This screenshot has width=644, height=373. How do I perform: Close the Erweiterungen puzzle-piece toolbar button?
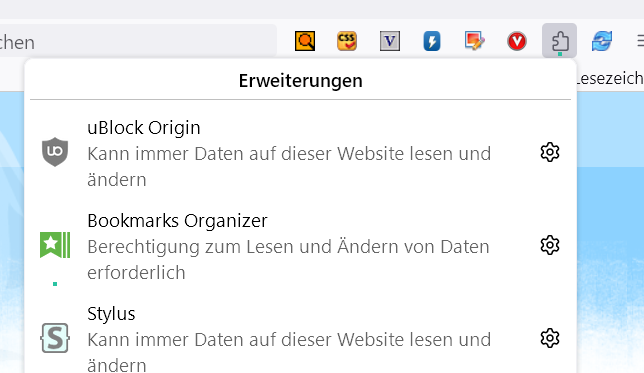pos(559,41)
